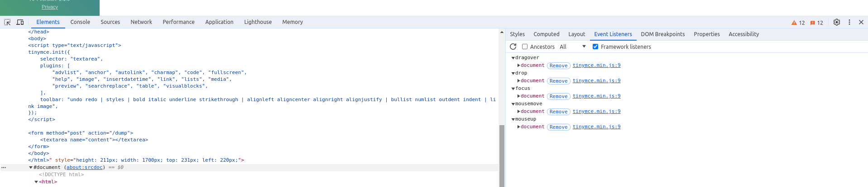
Task: Click the ellipsis beside the #document row
Action: 4,168
